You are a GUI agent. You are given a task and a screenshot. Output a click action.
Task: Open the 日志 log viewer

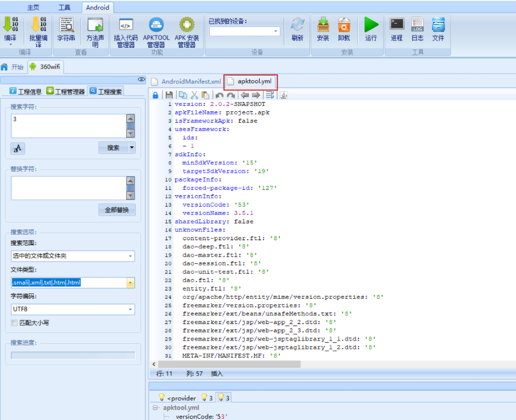coord(418,24)
